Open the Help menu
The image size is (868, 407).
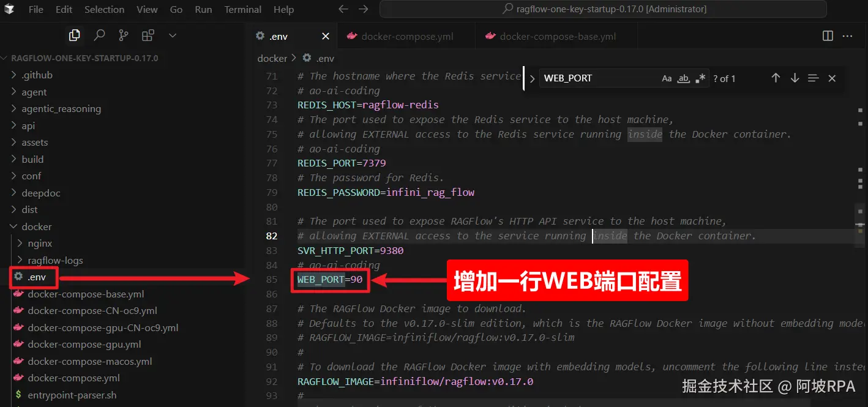point(283,9)
